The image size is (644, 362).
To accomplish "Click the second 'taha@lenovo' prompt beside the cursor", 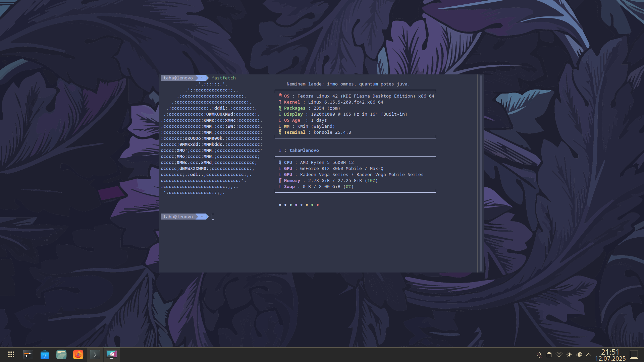I will (178, 217).
